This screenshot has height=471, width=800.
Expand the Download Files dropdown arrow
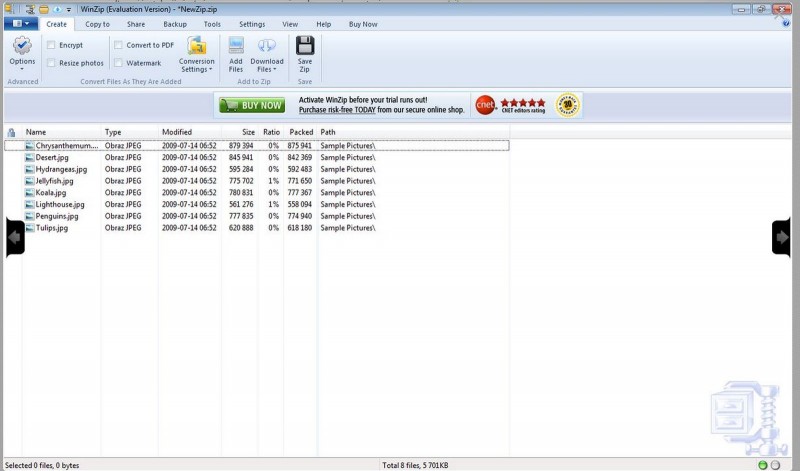coord(274,69)
